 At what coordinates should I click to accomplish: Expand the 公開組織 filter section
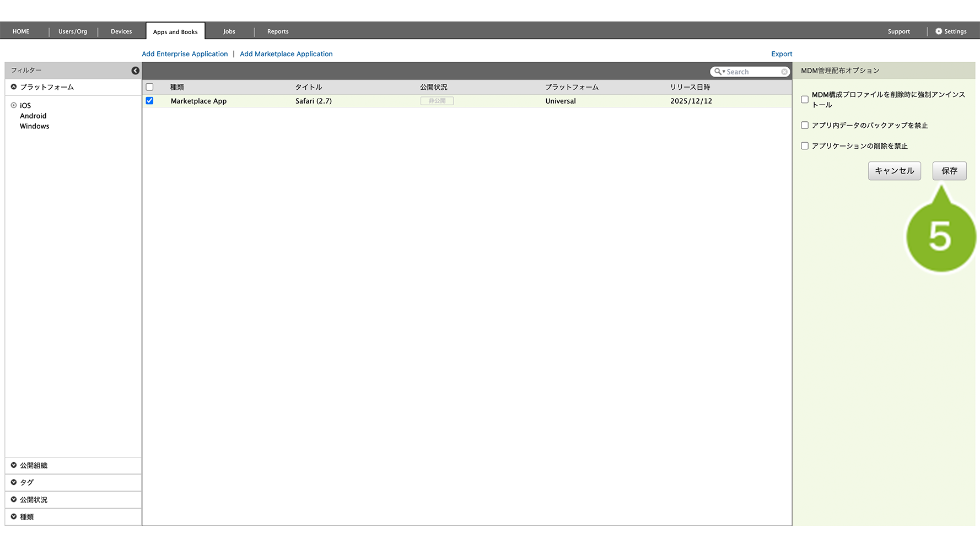tap(14, 465)
